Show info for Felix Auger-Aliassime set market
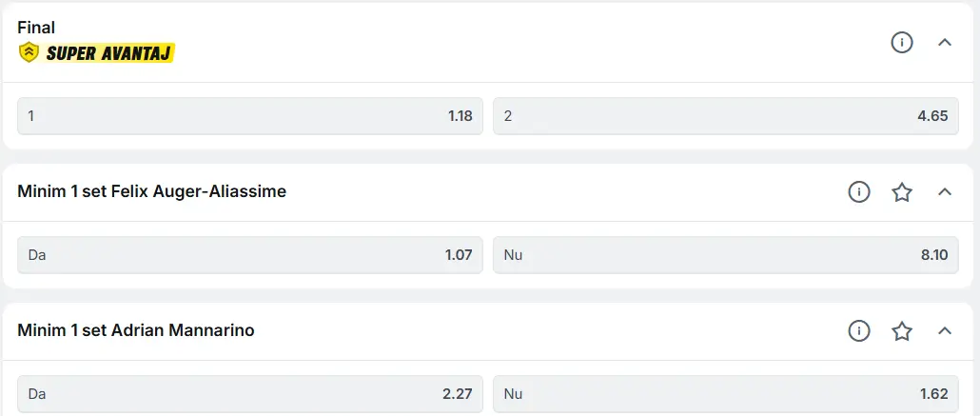Screen dimensions: 980x416 [x=859, y=192]
